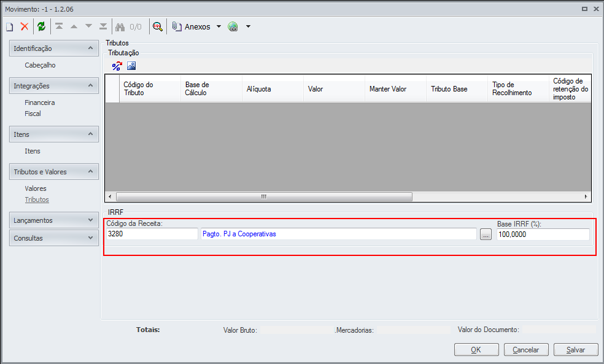Click the globe print icon in toolbar
The height and width of the screenshot is (364, 604).
(x=233, y=26)
